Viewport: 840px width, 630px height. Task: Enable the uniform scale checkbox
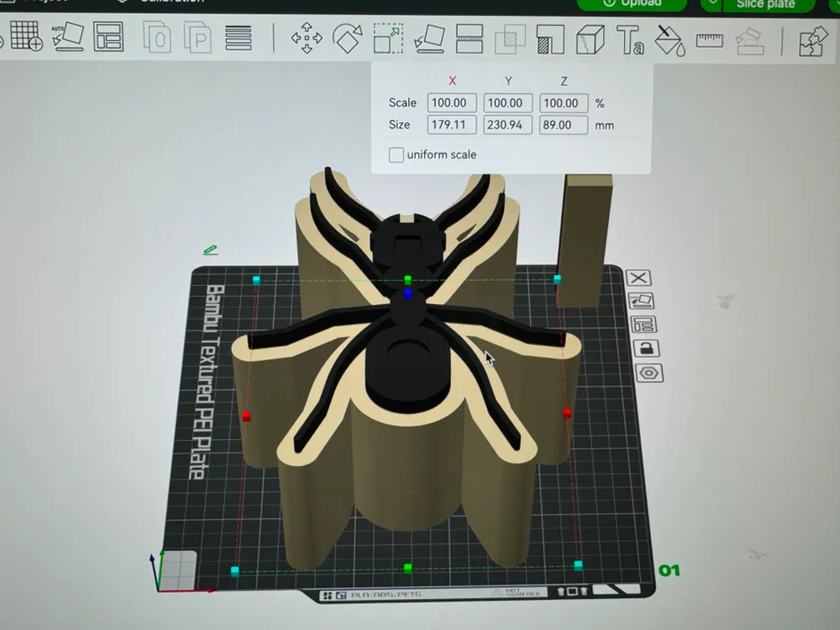tap(396, 155)
